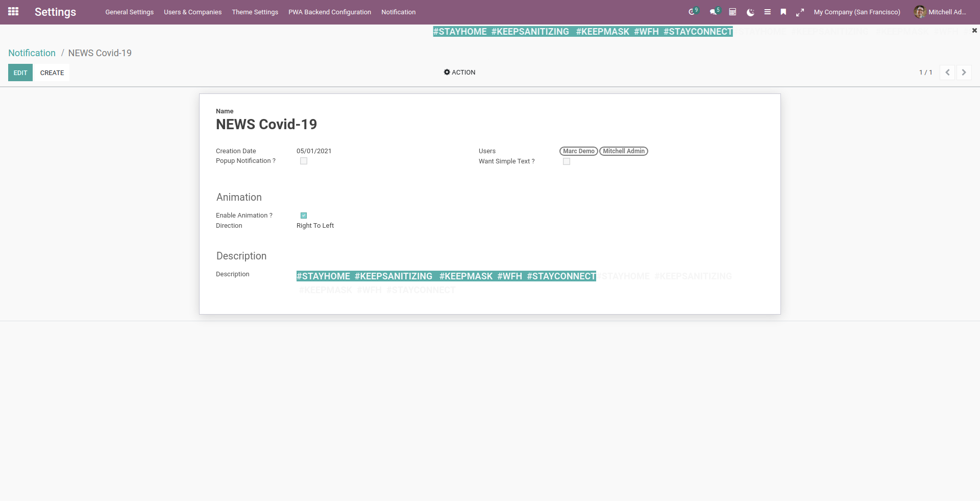Toggle fullscreen with the expand arrows icon

coord(800,12)
